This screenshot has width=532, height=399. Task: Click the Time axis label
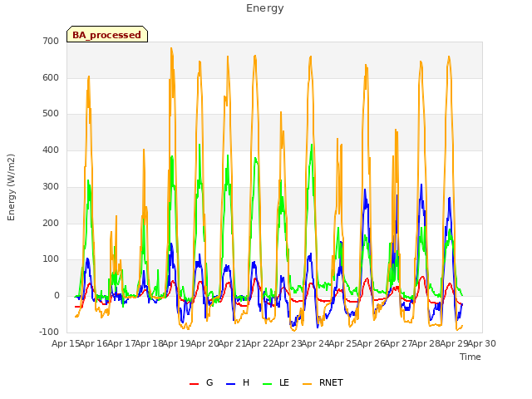coord(470,357)
